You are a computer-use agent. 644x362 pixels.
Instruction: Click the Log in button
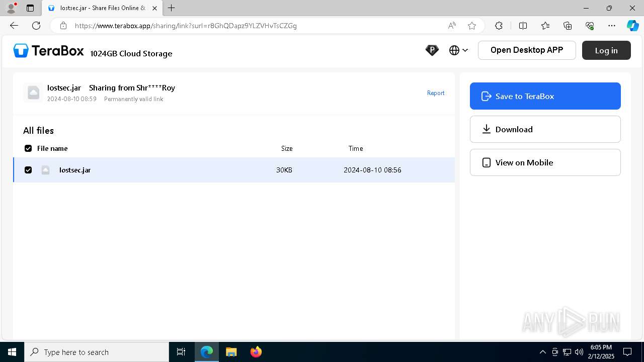coord(606,50)
